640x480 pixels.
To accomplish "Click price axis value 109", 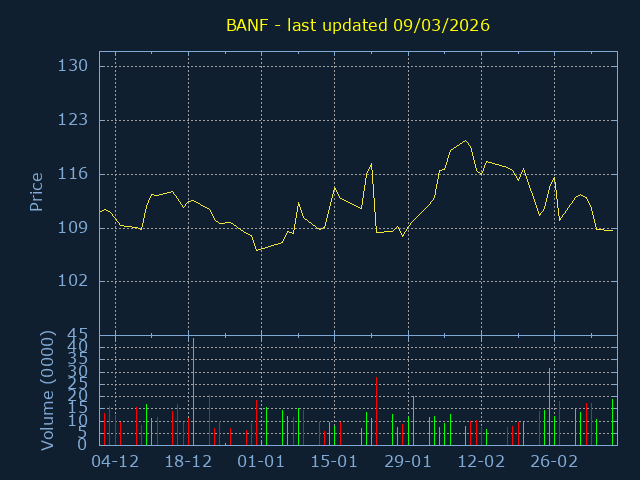I will [73, 228].
